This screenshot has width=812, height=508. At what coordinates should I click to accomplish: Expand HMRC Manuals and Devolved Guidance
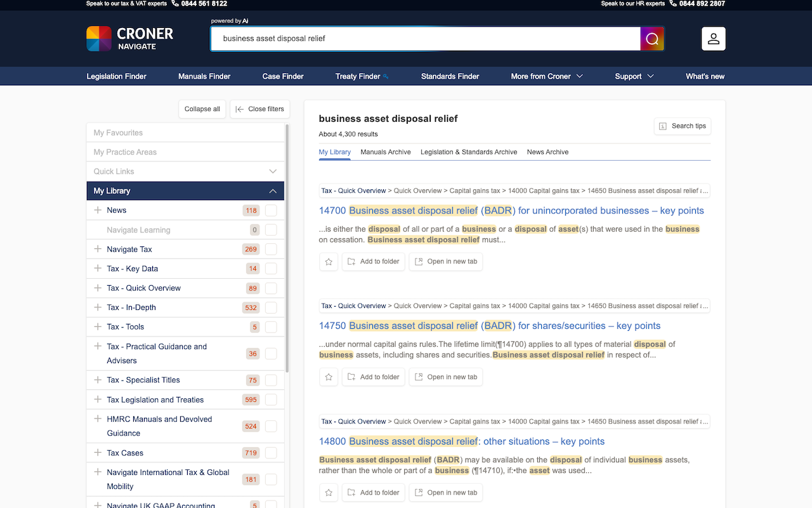[x=98, y=419]
